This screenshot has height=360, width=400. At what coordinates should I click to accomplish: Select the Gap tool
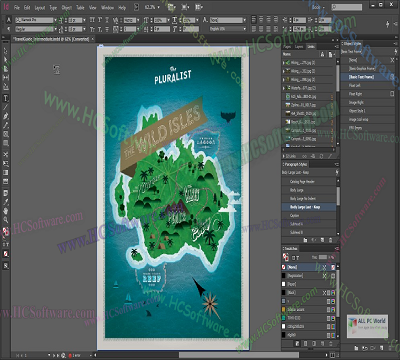(6, 77)
